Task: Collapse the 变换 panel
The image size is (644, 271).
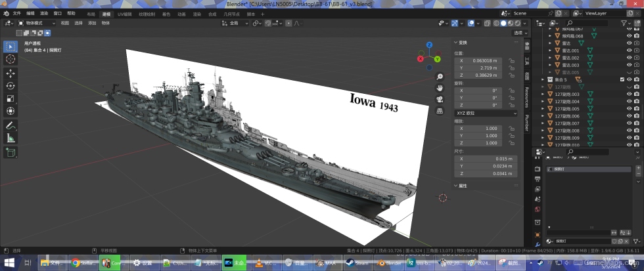Action: click(x=461, y=43)
